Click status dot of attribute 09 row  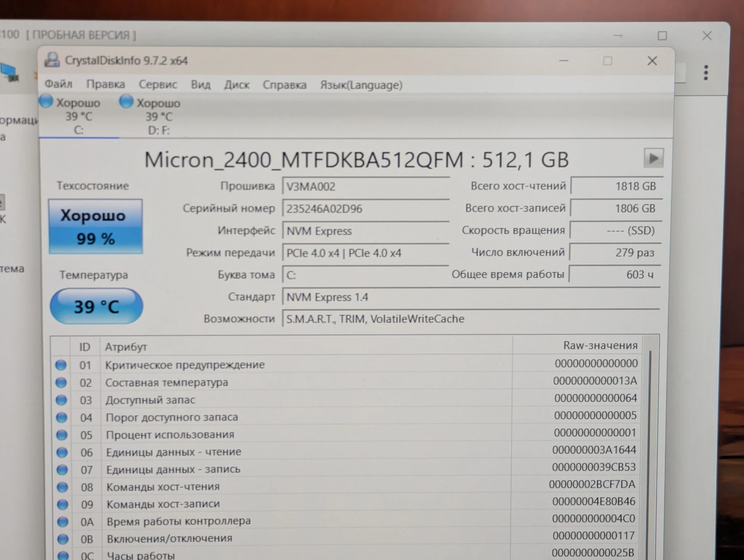pos(62,505)
